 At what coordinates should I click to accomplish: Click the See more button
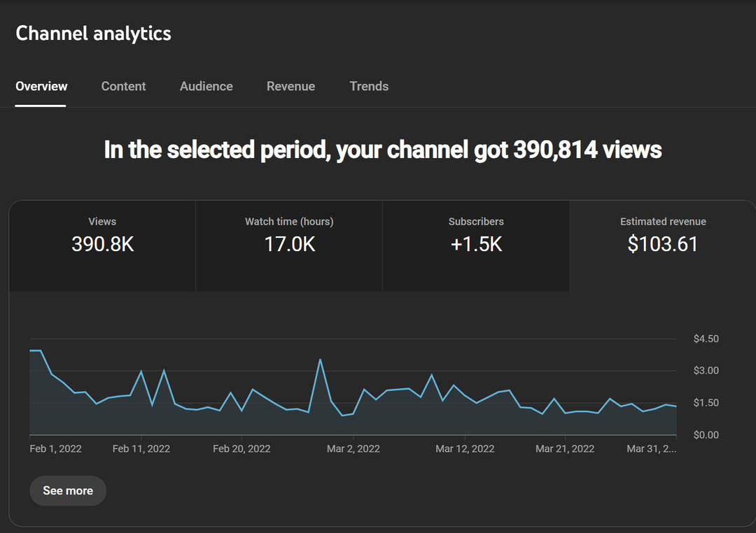(x=67, y=490)
